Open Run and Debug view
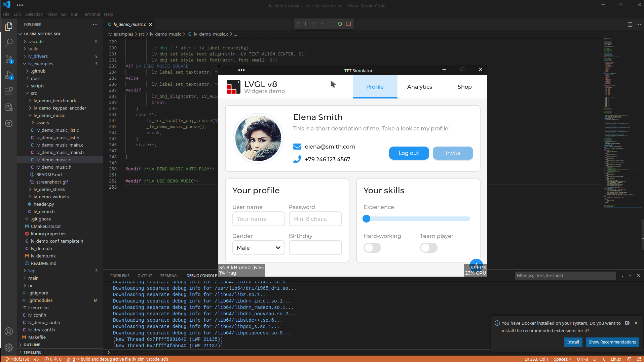 pyautogui.click(x=9, y=75)
